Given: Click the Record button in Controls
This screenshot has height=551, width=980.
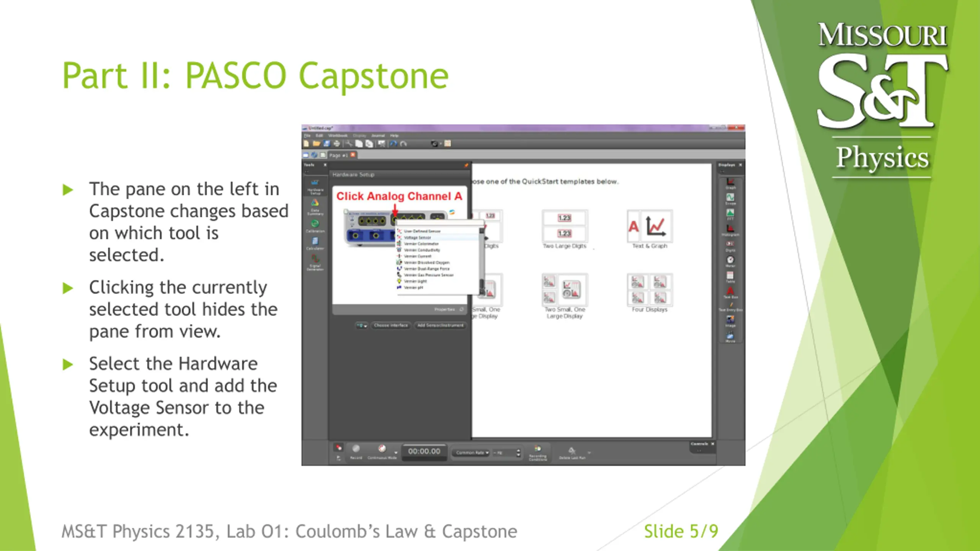Looking at the screenshot, I should (x=356, y=451).
